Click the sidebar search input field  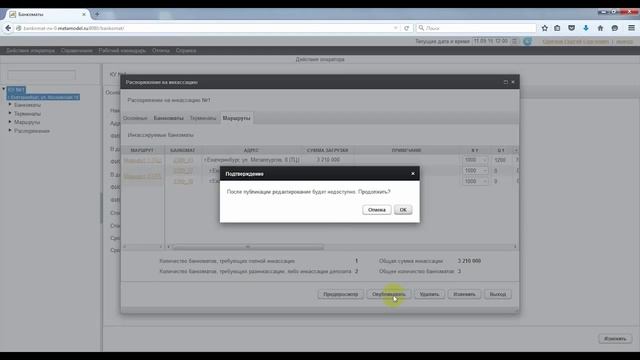tap(42, 75)
